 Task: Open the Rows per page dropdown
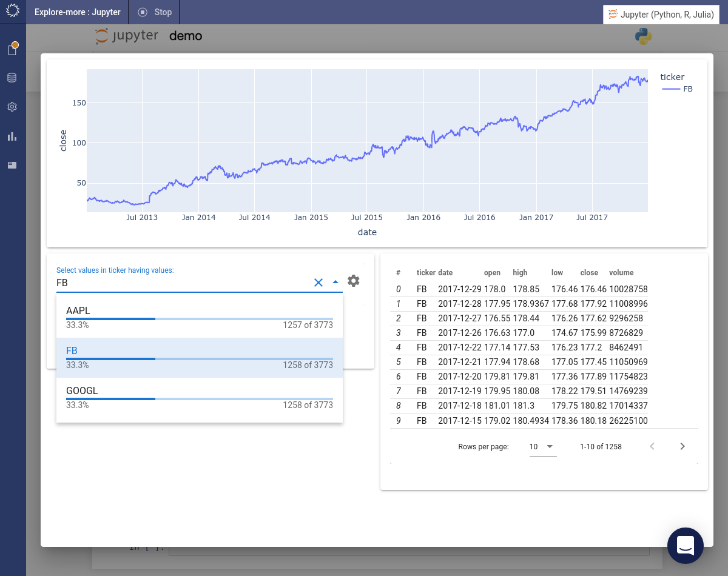(x=542, y=447)
